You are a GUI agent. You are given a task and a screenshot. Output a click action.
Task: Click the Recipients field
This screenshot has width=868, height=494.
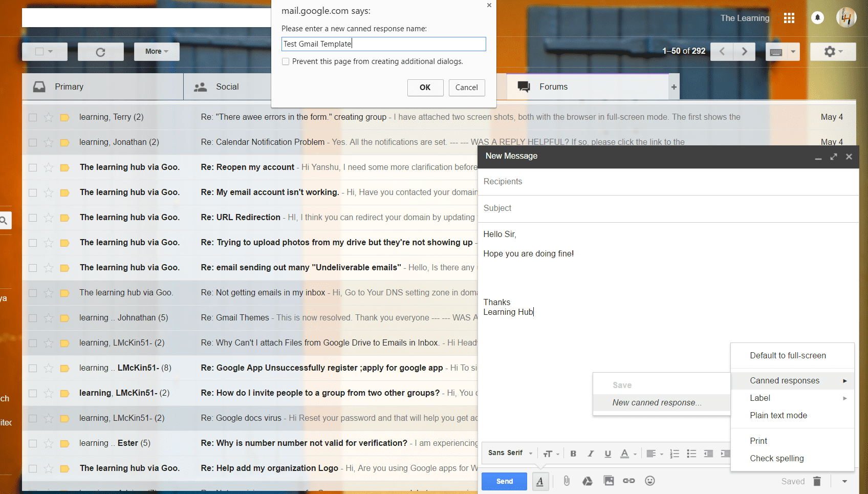(668, 182)
